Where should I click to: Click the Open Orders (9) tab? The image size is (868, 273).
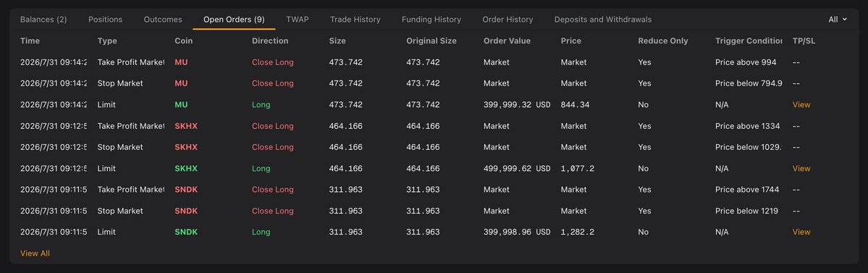tap(234, 20)
